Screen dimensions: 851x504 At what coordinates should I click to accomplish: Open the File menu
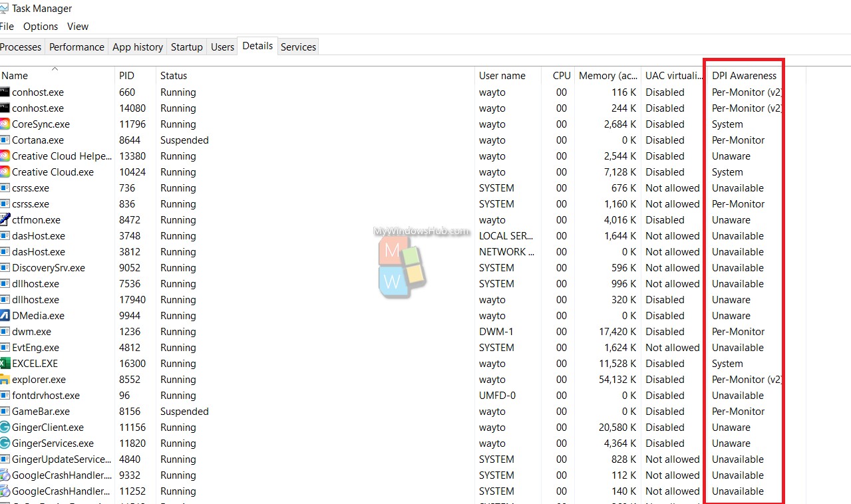click(7, 27)
